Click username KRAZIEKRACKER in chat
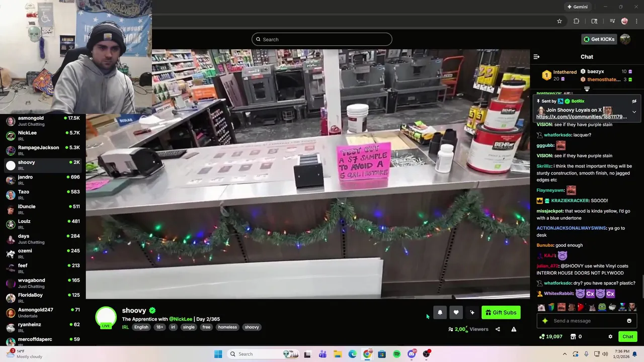 [x=570, y=201]
